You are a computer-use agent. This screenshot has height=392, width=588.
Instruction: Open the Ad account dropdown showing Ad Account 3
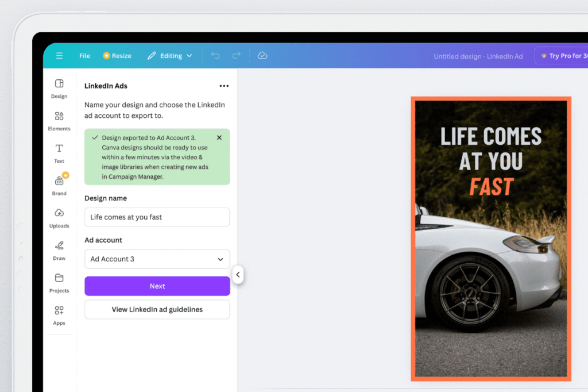(x=157, y=259)
